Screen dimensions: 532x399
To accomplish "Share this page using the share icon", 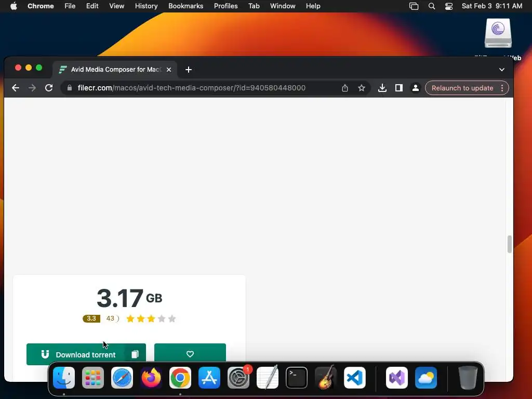I will (345, 88).
